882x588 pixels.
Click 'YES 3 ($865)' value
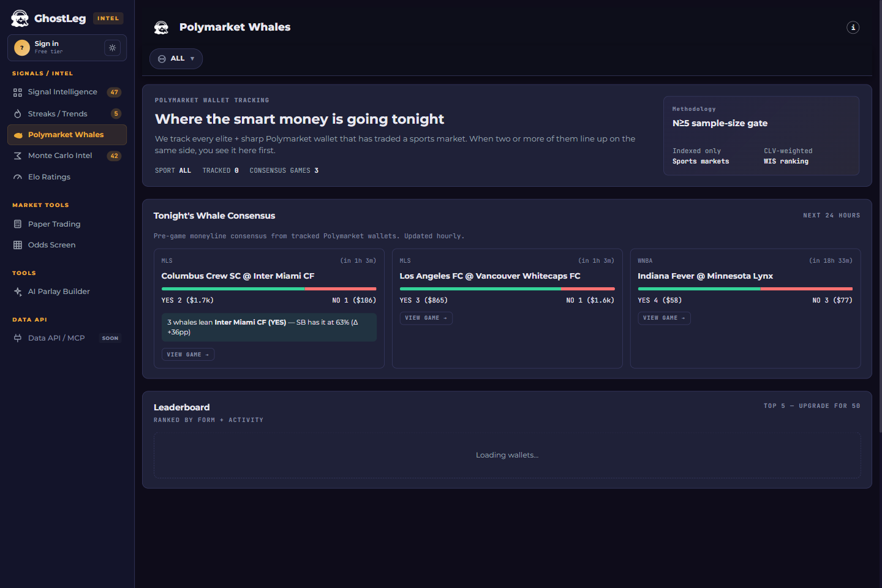pyautogui.click(x=423, y=301)
